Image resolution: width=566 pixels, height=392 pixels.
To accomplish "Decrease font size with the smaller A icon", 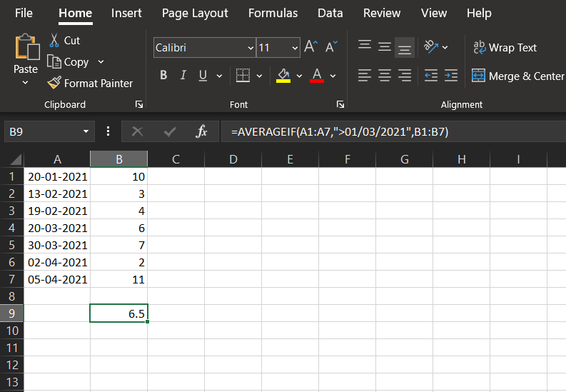I will point(331,47).
